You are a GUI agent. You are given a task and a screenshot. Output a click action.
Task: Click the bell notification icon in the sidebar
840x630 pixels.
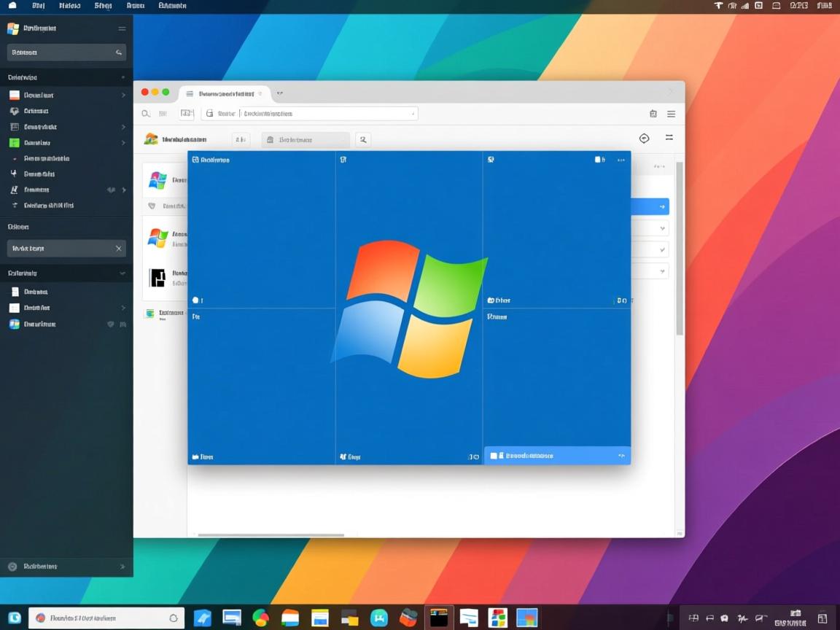click(x=14, y=174)
